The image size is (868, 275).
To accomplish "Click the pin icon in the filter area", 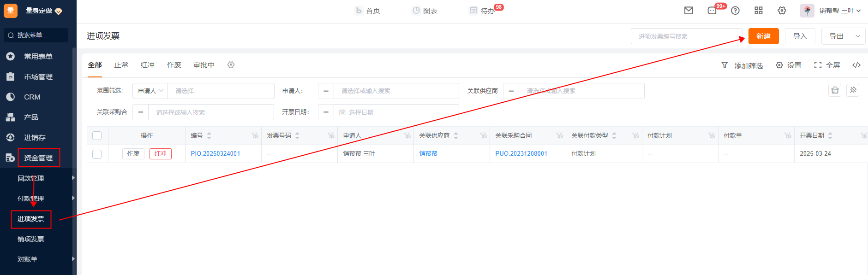I will (x=853, y=90).
